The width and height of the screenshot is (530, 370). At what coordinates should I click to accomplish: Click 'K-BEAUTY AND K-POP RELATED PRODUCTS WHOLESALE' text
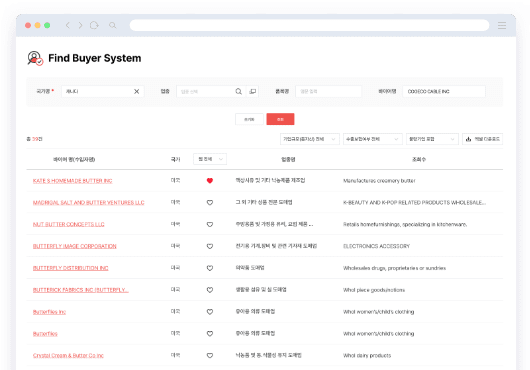[x=414, y=203]
